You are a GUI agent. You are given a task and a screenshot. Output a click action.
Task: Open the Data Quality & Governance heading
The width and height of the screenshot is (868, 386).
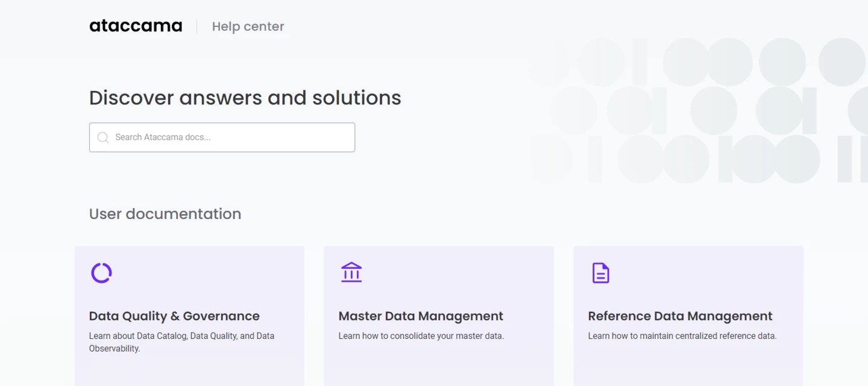[174, 316]
